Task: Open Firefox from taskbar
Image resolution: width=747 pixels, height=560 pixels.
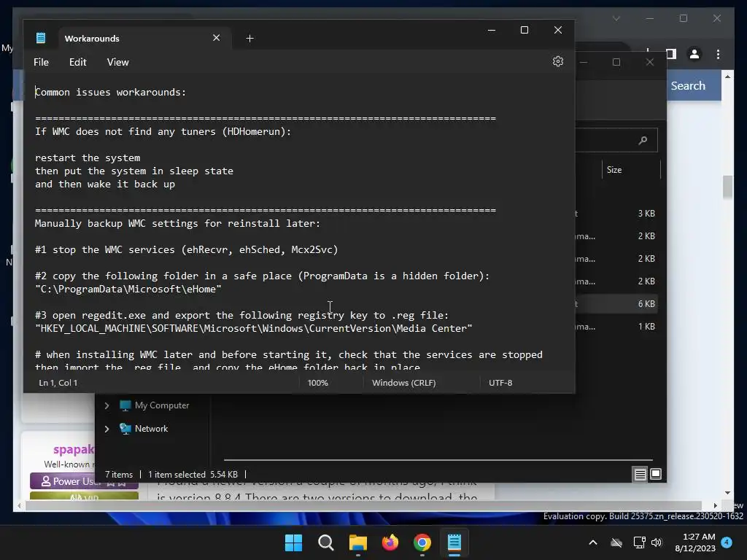Action: tap(390, 542)
